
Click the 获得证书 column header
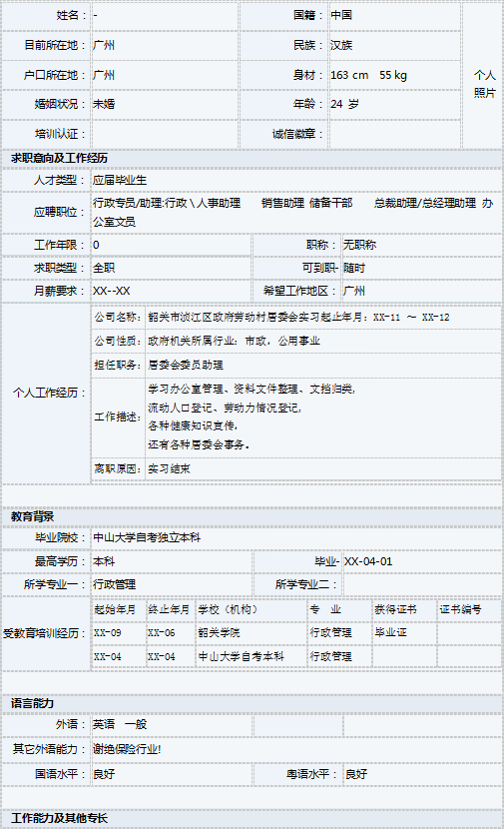coord(404,609)
